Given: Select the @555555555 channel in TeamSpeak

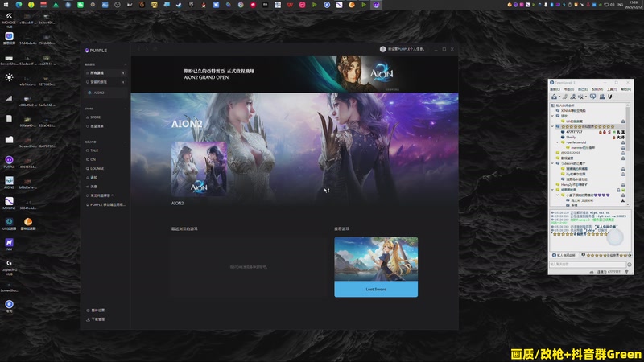Looking at the screenshot, I should (x=571, y=153).
